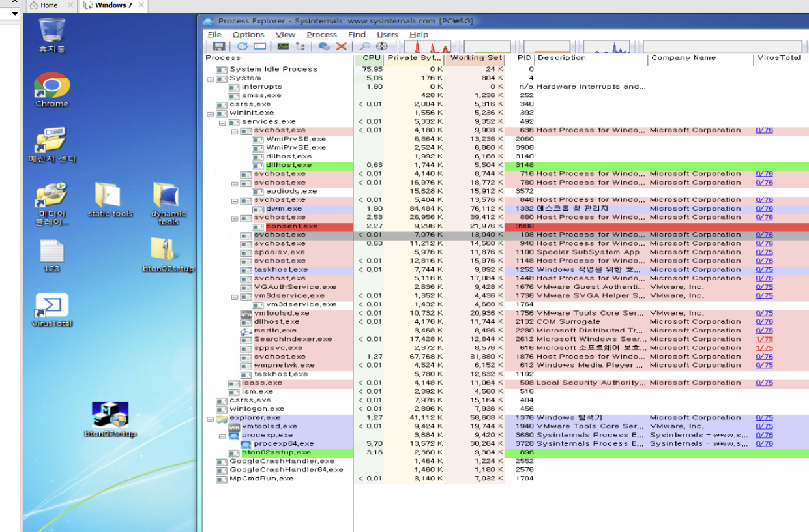Click the static tools folder on desktop

(x=110, y=199)
